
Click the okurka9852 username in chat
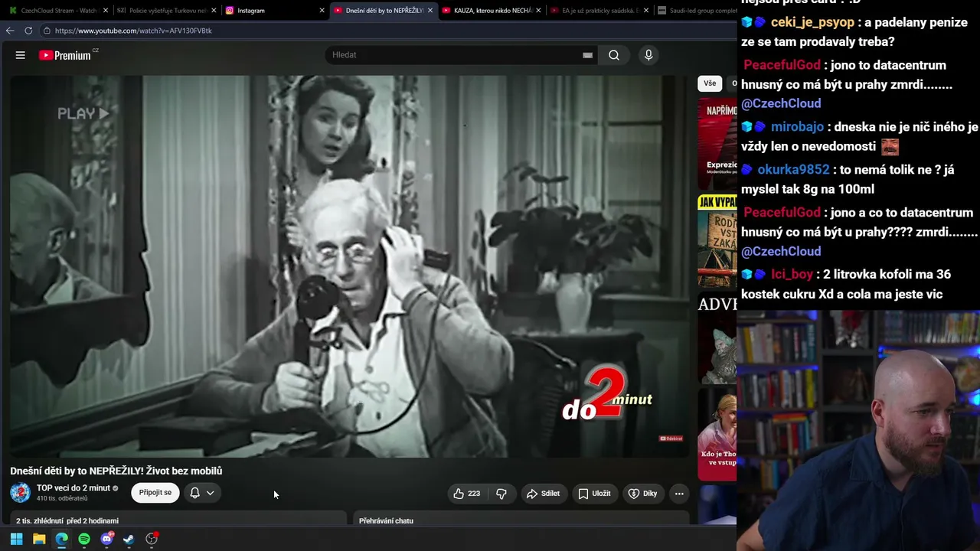coord(793,170)
